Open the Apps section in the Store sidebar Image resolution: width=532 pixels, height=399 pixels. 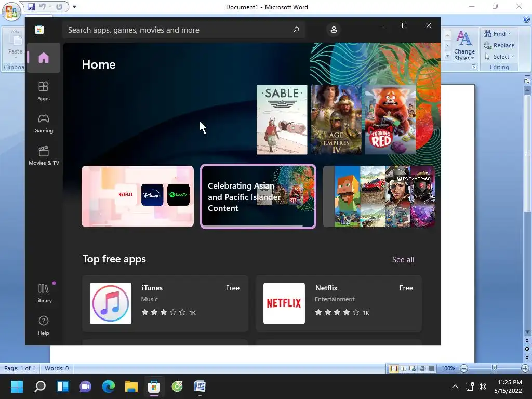(x=44, y=91)
